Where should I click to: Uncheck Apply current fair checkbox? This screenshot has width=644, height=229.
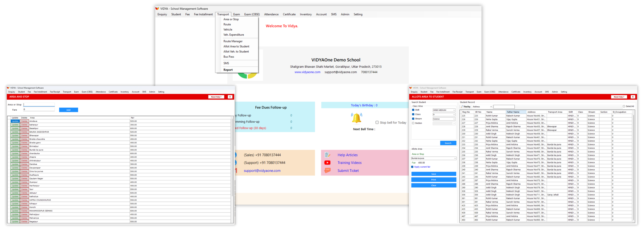(x=412, y=167)
